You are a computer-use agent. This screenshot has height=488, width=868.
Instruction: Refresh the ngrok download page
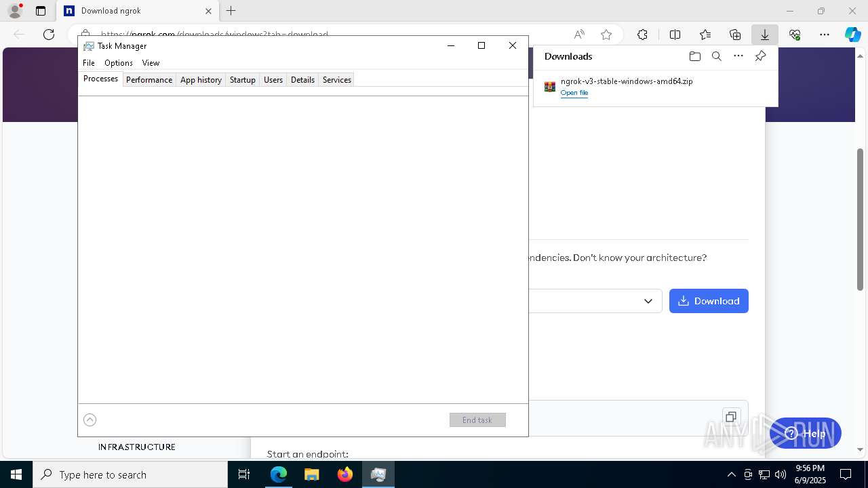(49, 35)
